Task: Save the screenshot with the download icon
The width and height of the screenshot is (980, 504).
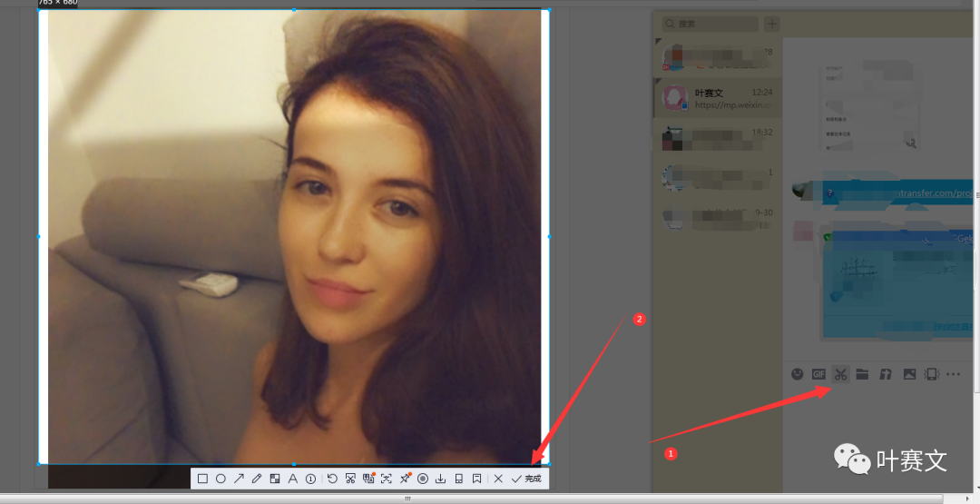Action: click(441, 479)
